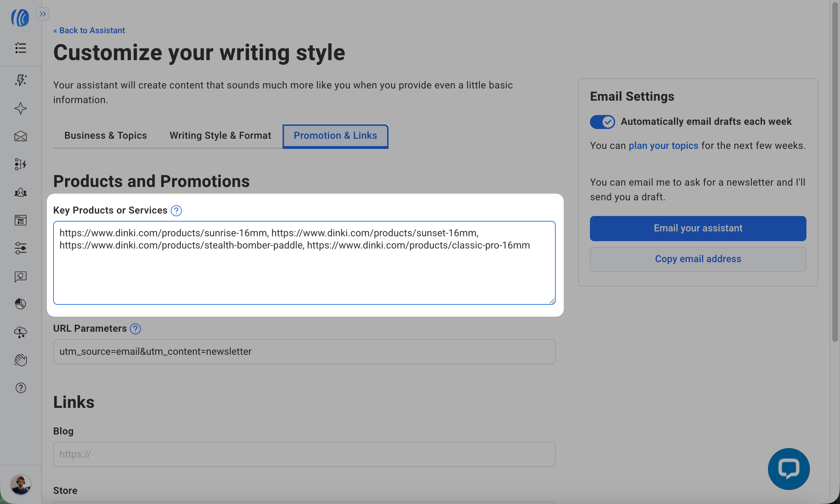Click Email your assistant button
The height and width of the screenshot is (504, 840).
click(698, 228)
